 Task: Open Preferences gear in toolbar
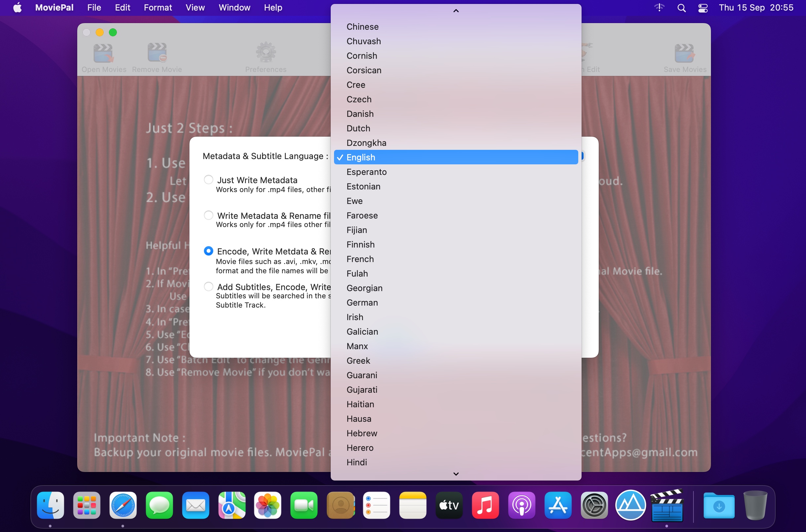tap(266, 52)
